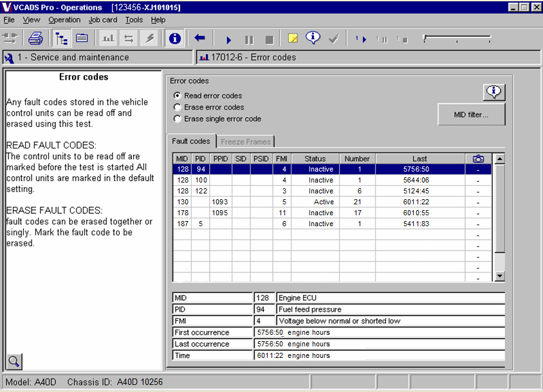Click the yellow note toolbar icon
543x392 pixels.
(x=293, y=38)
